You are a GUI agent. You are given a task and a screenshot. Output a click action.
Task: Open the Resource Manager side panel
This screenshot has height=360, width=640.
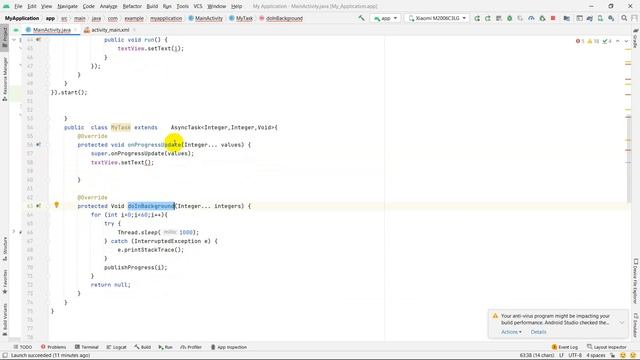[4, 79]
